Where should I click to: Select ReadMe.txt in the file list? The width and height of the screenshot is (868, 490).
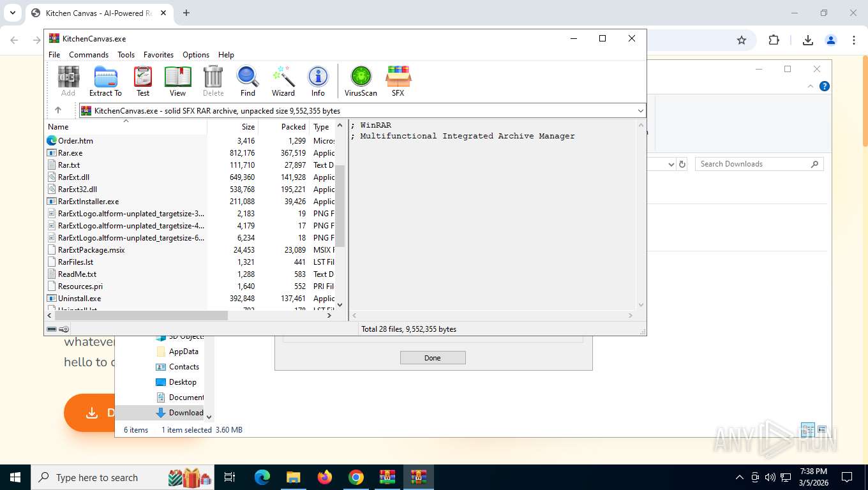click(77, 274)
